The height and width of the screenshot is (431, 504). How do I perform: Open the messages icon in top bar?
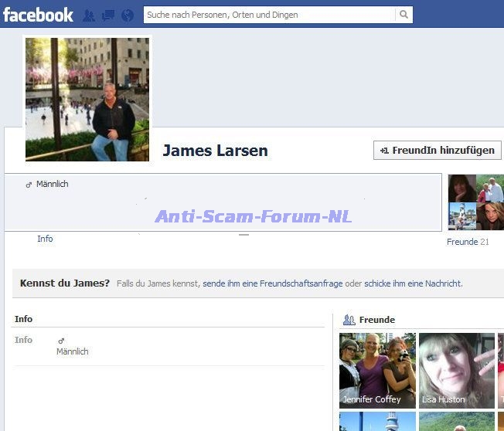tap(108, 15)
